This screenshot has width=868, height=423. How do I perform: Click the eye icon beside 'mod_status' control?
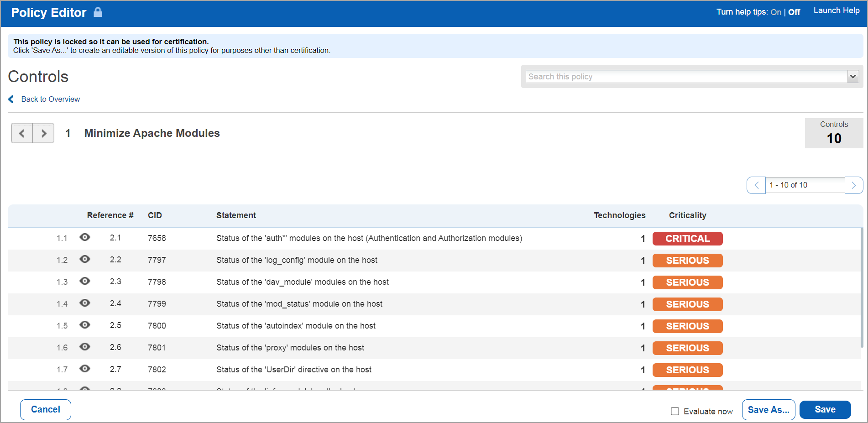(85, 303)
